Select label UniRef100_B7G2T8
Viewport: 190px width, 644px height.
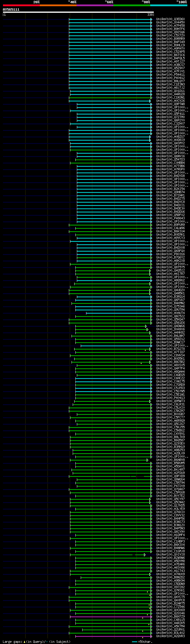pyautogui.click(x=170, y=349)
